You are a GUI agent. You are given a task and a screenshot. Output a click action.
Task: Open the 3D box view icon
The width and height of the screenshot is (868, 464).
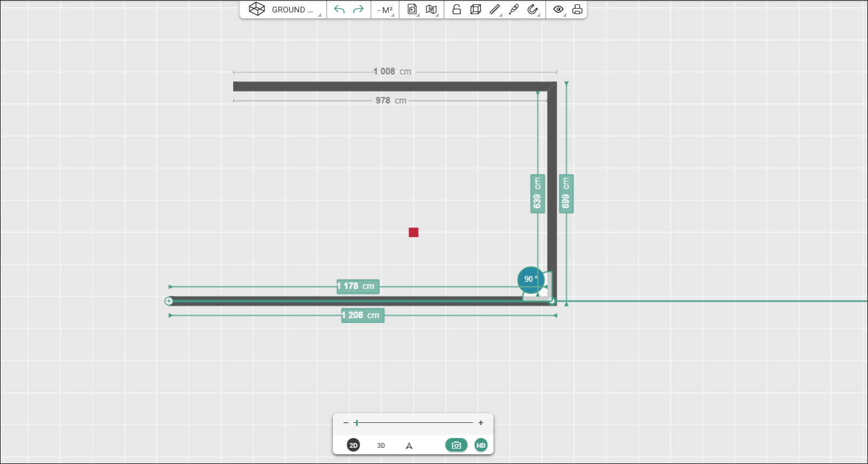pos(476,10)
